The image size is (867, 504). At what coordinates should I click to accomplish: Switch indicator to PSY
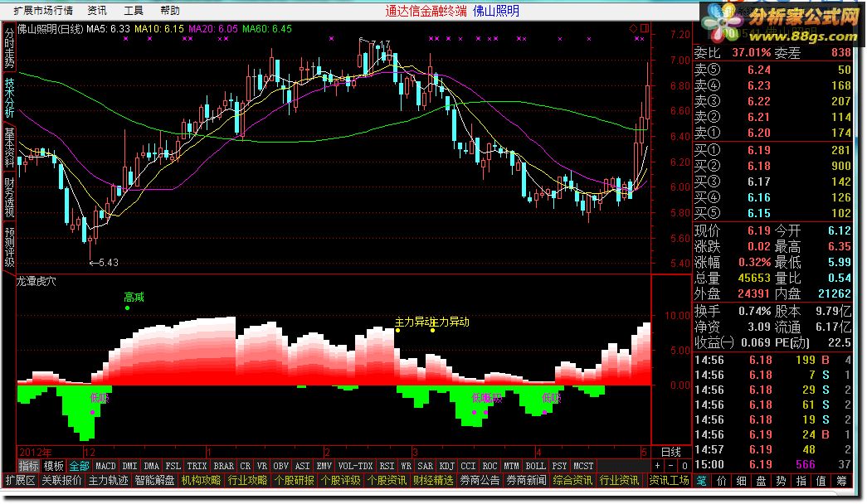tap(559, 466)
